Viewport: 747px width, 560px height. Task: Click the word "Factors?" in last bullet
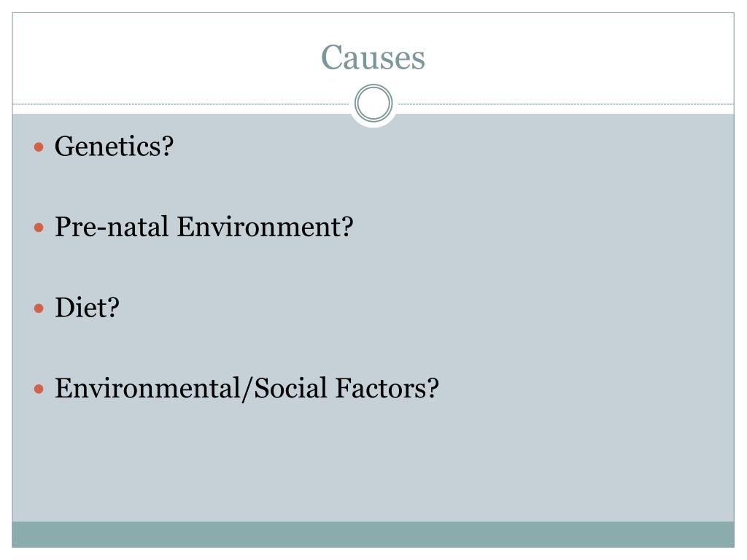387,388
